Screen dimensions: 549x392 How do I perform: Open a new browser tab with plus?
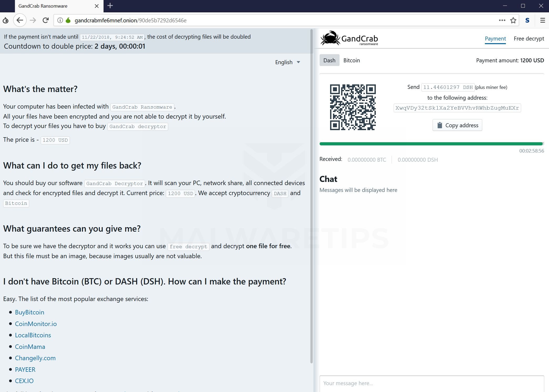pyautogui.click(x=110, y=6)
